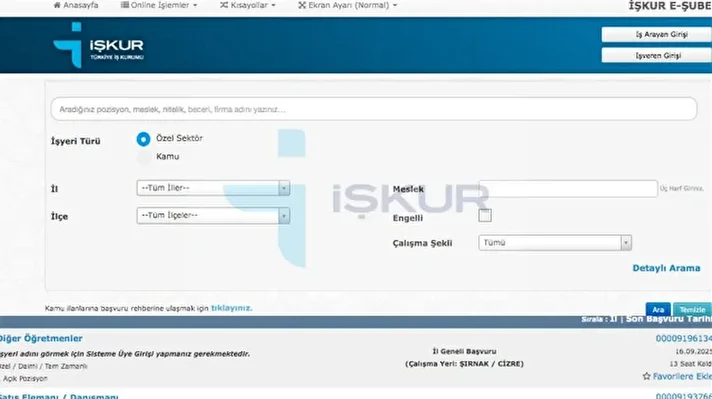712x399 pixels.
Task: Open the Çalışma Şekli dropdown
Action: 555,243
